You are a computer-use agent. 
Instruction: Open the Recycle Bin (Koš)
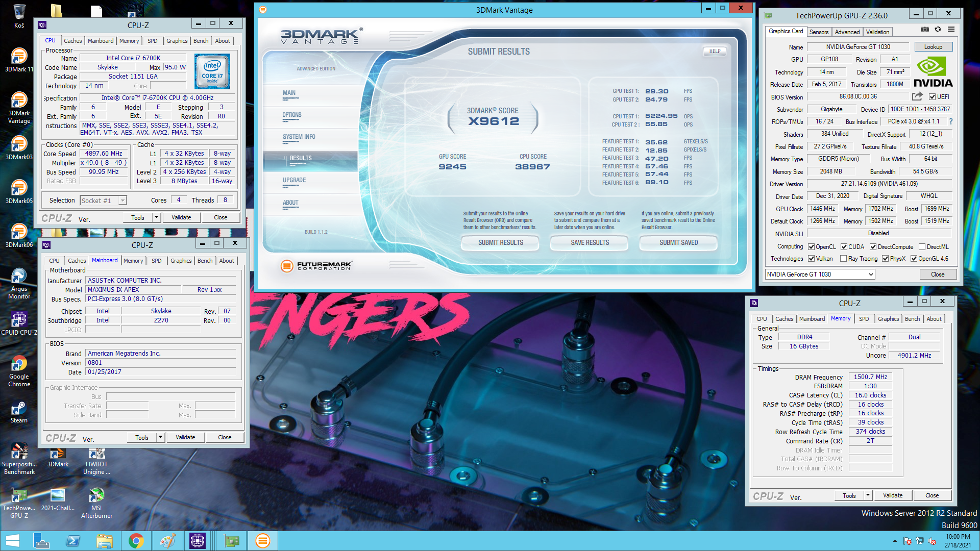click(19, 16)
